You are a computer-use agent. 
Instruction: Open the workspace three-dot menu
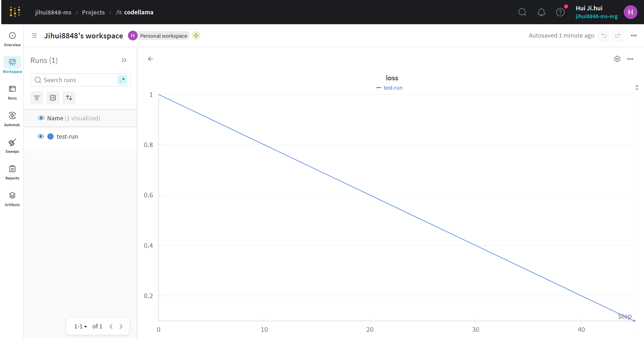634,36
